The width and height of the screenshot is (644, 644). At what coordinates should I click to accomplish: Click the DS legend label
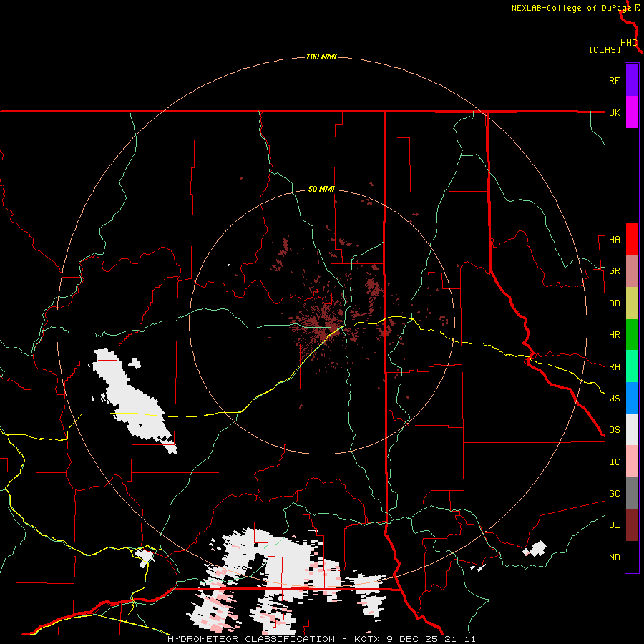(x=614, y=430)
